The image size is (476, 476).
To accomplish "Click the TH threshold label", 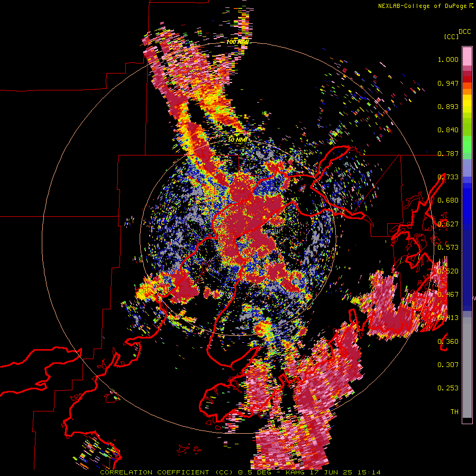I will [454, 411].
